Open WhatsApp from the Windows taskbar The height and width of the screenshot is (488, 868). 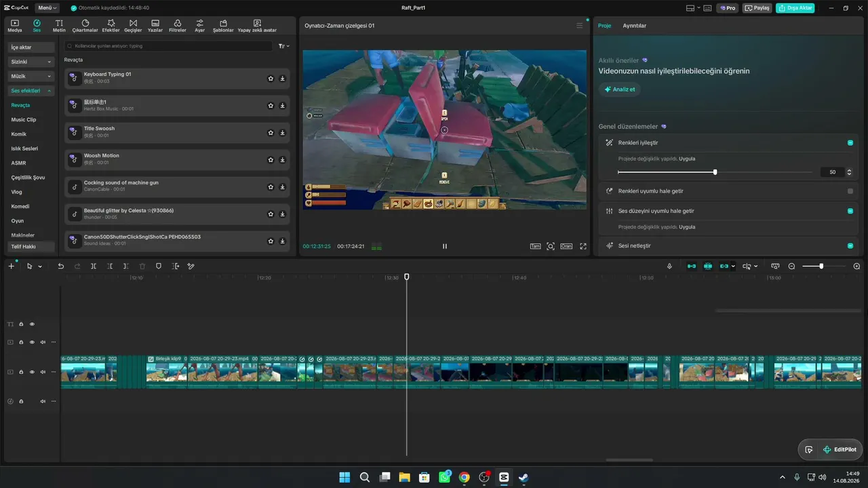[x=444, y=477]
